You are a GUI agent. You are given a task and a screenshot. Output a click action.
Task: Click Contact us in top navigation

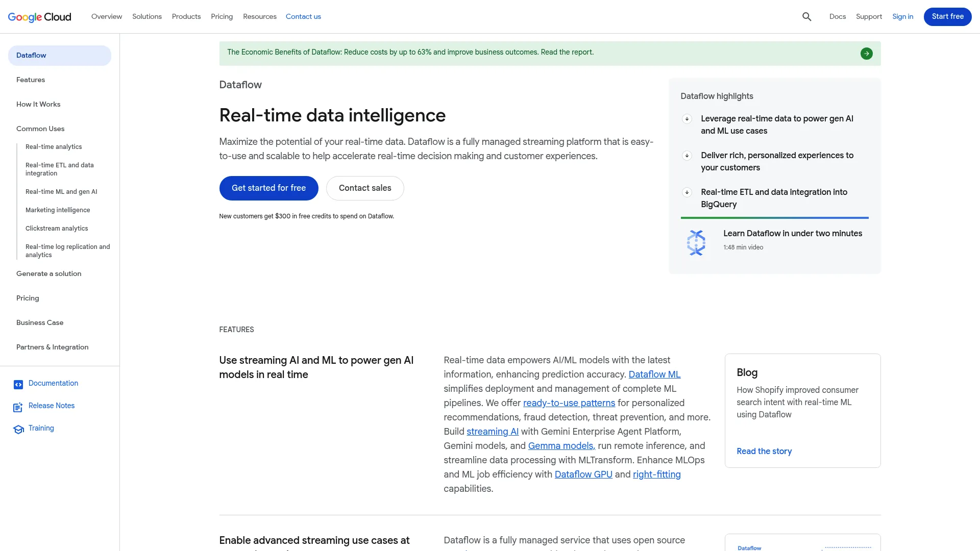pos(303,17)
